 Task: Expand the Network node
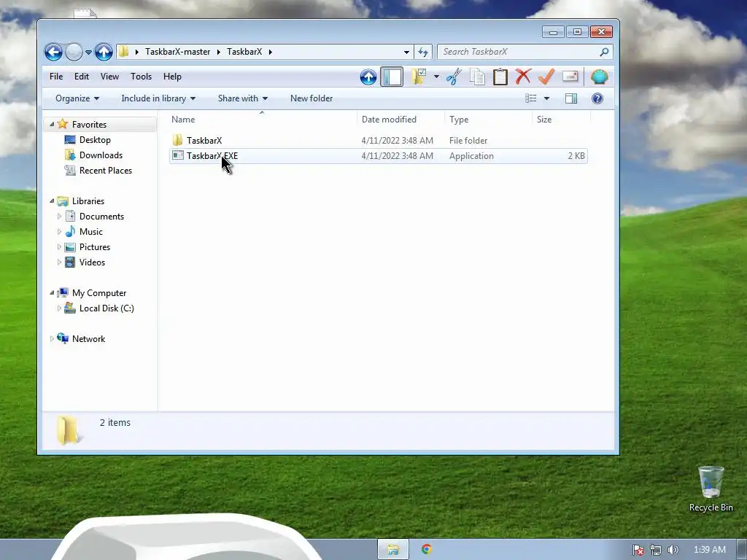pos(52,339)
